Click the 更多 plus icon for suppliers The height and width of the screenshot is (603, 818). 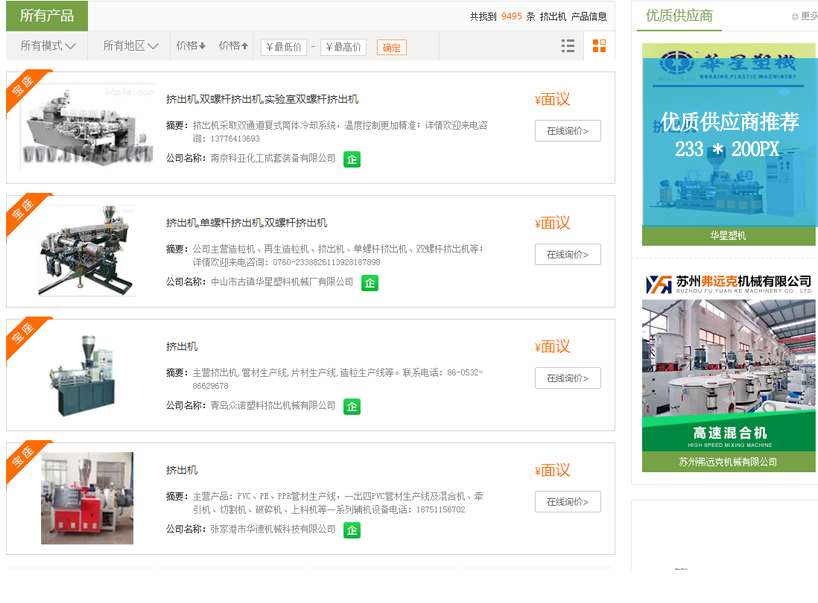click(x=796, y=16)
